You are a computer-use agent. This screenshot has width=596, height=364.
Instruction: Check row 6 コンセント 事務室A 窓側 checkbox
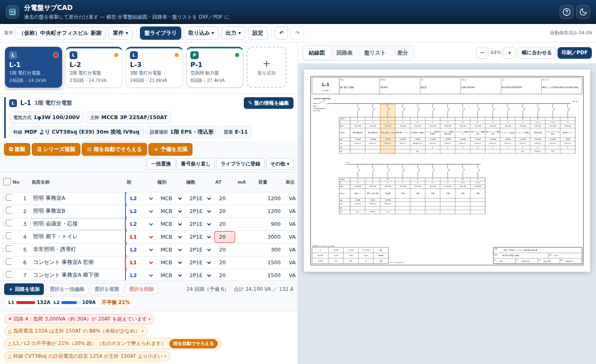click(x=9, y=262)
